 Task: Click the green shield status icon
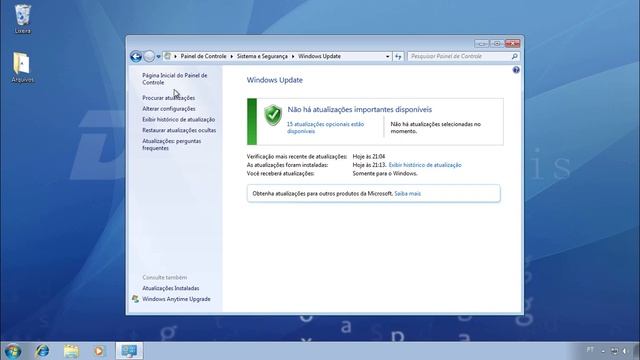273,115
